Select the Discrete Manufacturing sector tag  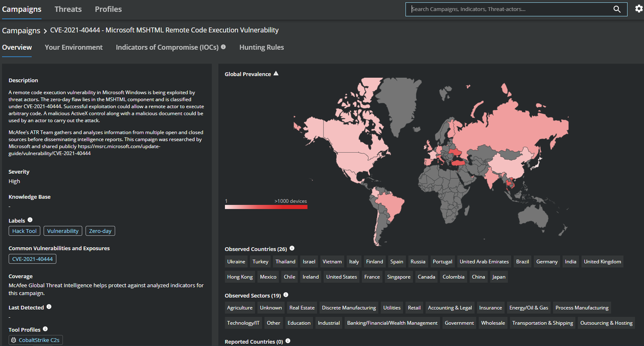tap(349, 308)
